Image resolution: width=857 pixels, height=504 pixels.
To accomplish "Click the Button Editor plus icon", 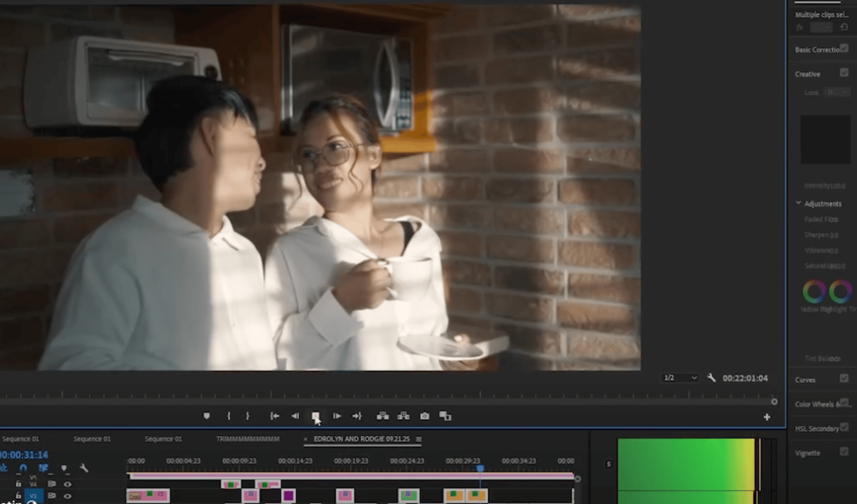I will click(767, 417).
